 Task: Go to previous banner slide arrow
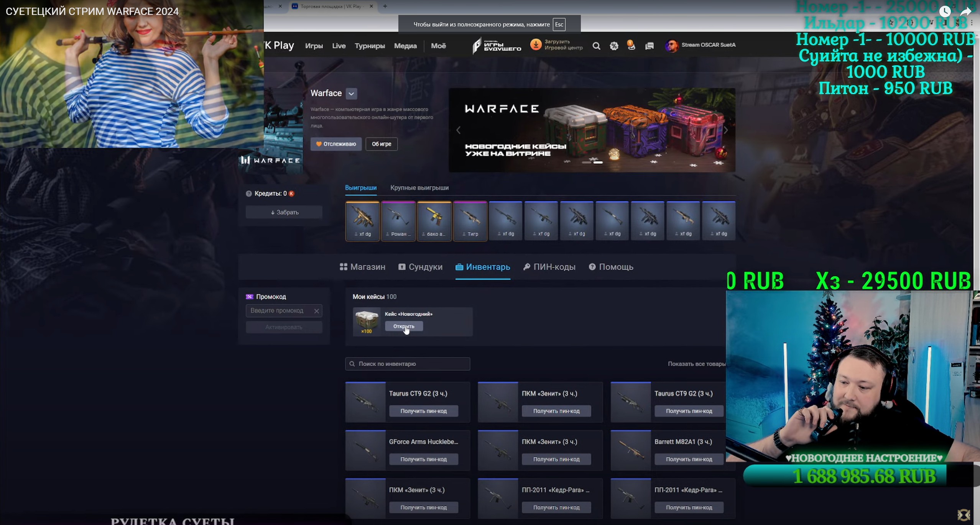click(x=459, y=130)
